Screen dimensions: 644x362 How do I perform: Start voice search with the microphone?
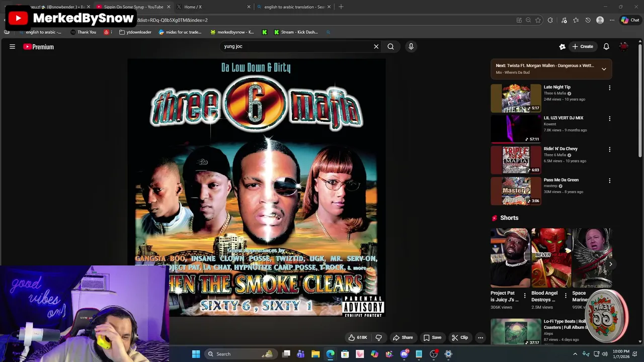coord(411,46)
